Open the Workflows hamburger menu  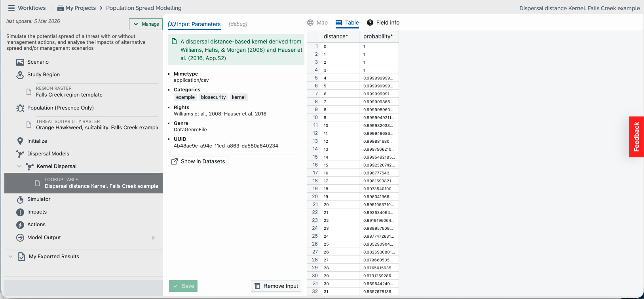click(x=11, y=8)
